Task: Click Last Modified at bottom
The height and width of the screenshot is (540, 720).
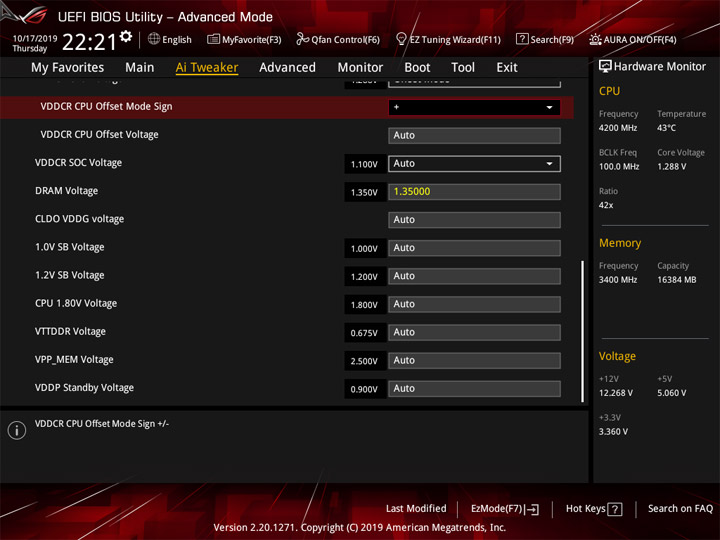Action: [x=416, y=509]
